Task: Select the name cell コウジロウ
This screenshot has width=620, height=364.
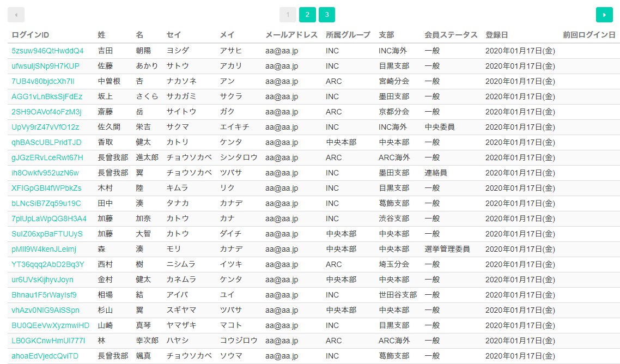Action: point(239,341)
